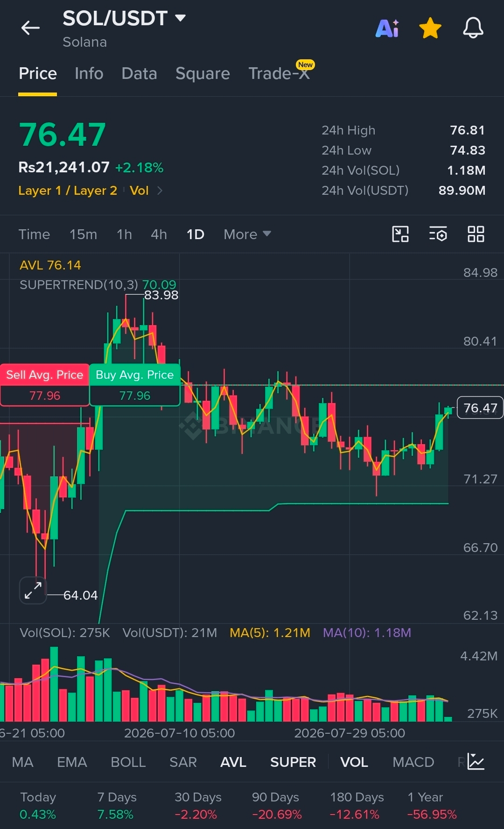Toggle the MACD sub-indicator
Image resolution: width=504 pixels, height=829 pixels.
point(413,762)
